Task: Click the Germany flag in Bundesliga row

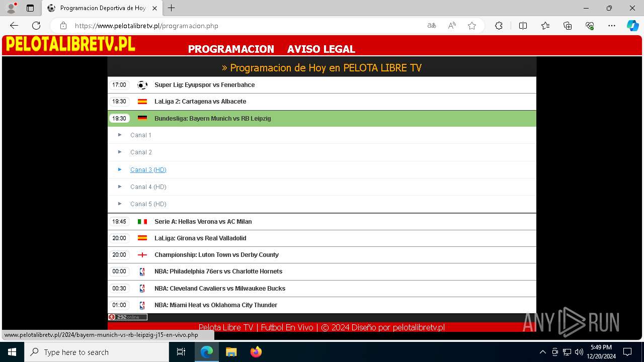Action: 142,119
